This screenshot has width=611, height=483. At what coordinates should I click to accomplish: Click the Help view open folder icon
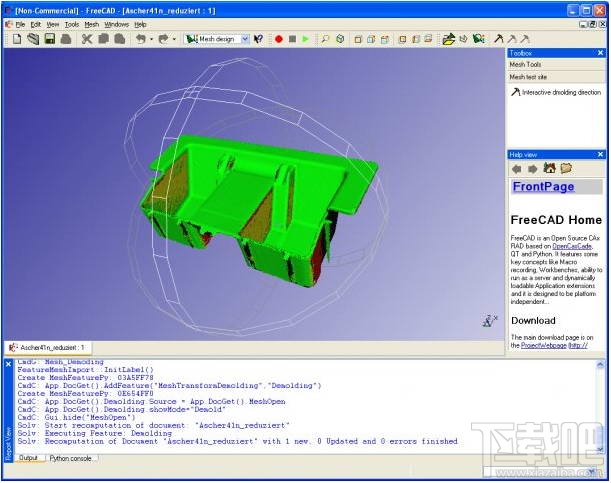point(566,168)
